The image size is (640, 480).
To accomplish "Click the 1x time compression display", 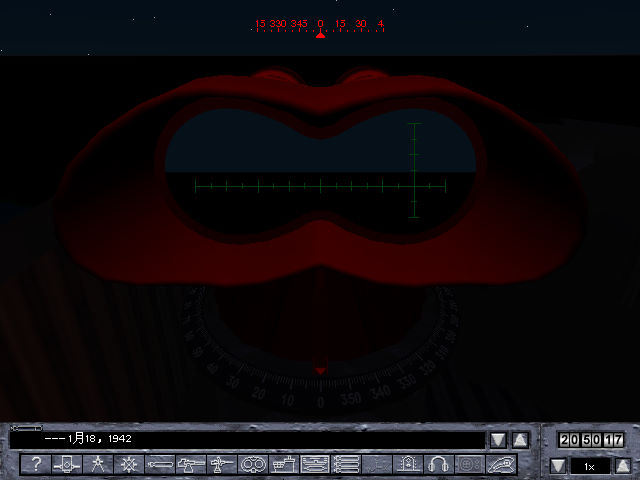I will [591, 466].
